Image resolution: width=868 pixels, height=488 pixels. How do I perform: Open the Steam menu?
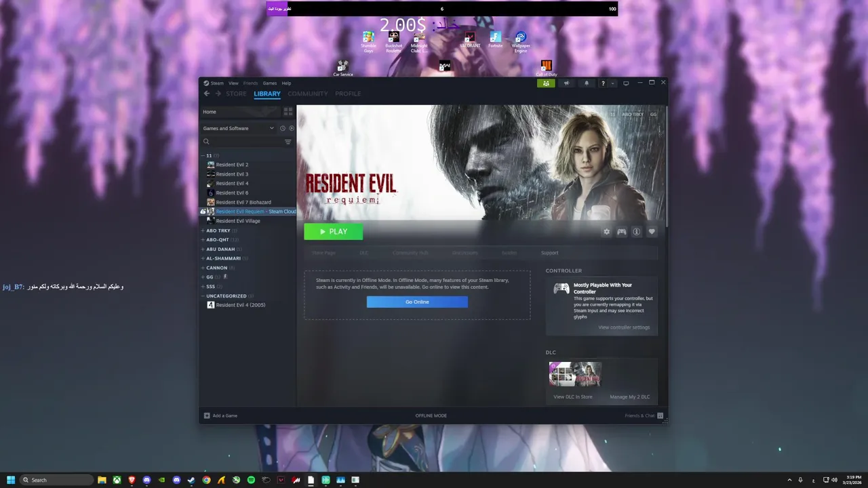pos(214,83)
